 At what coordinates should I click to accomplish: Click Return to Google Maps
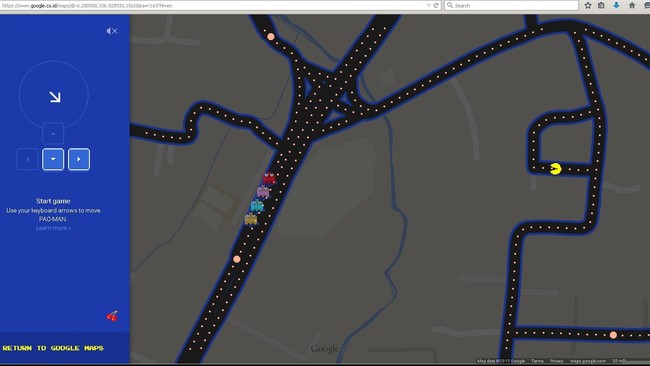tap(53, 348)
